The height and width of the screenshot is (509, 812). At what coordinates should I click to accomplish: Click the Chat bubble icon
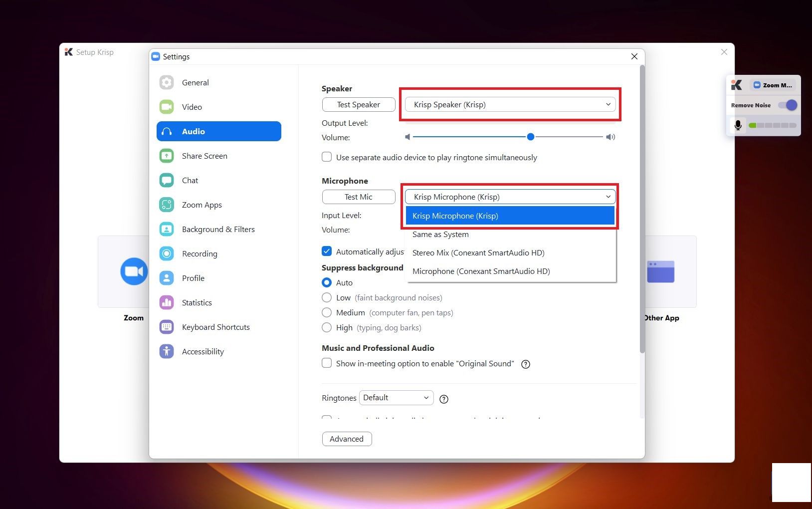[x=167, y=180]
